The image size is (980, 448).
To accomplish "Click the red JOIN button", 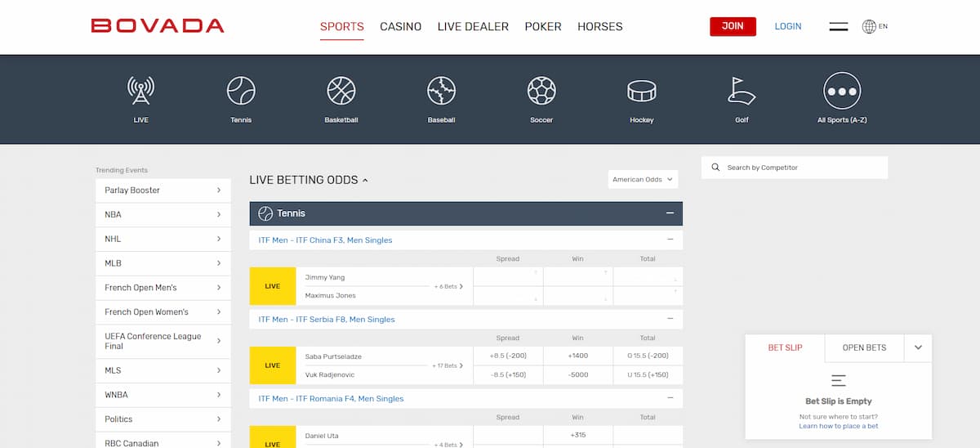I will point(733,26).
